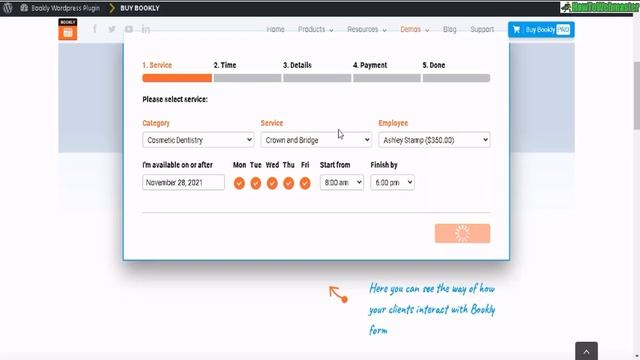Toggle the Wed availability checkbox
The width and height of the screenshot is (640, 360).
point(272,183)
